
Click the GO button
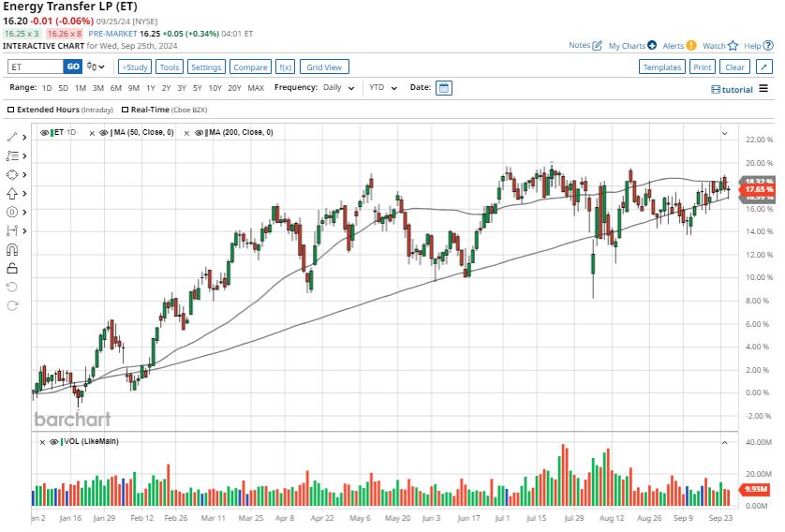(73, 66)
